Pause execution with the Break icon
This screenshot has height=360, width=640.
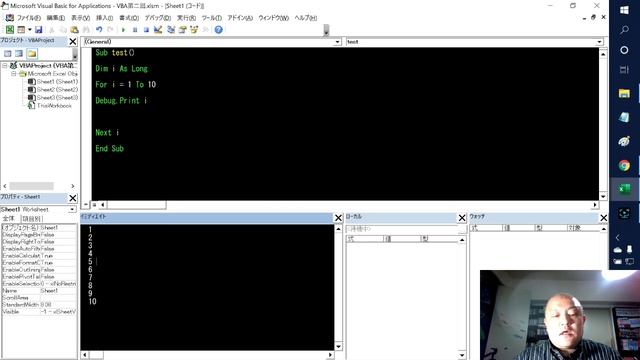[x=135, y=29]
